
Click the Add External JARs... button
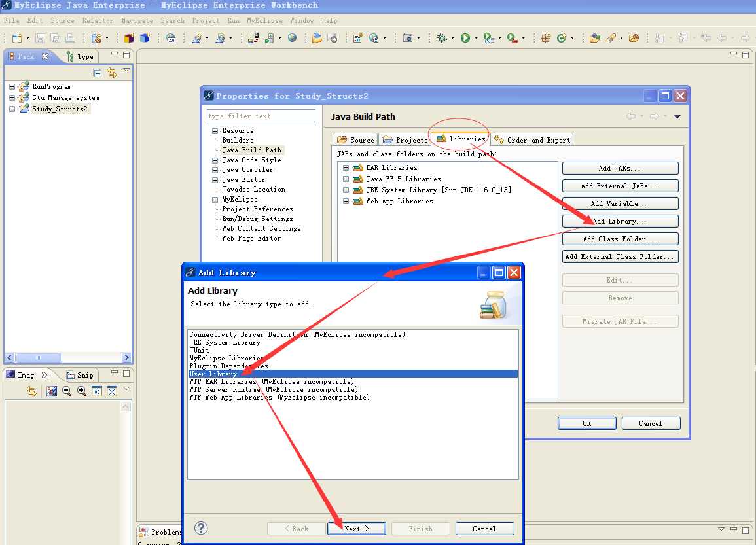coord(620,186)
